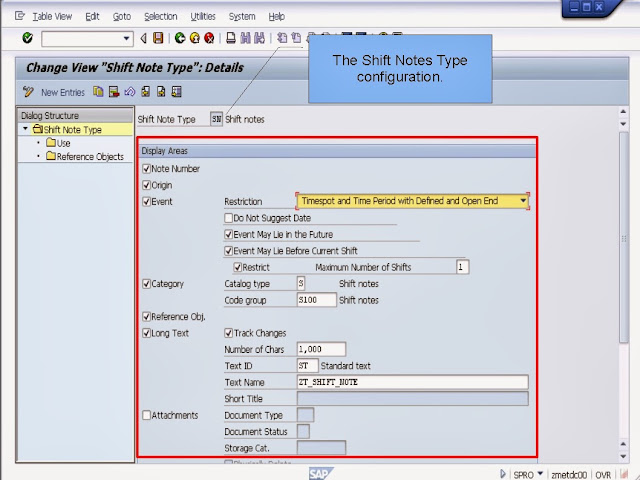Click the Next Entry icon
This screenshot has width=640, height=480.
pyautogui.click(x=161, y=92)
